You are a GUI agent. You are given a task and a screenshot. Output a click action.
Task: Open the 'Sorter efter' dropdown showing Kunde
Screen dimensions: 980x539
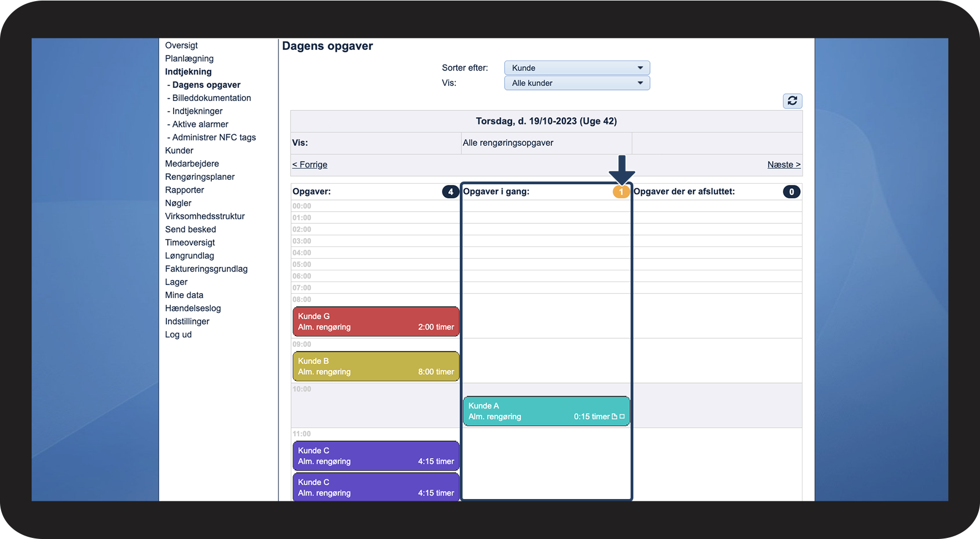pyautogui.click(x=577, y=68)
